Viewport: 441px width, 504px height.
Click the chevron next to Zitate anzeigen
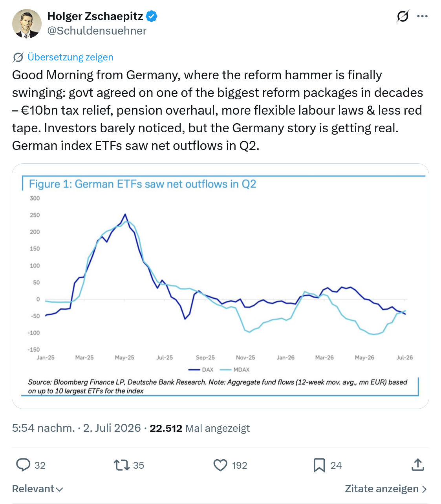point(424,489)
